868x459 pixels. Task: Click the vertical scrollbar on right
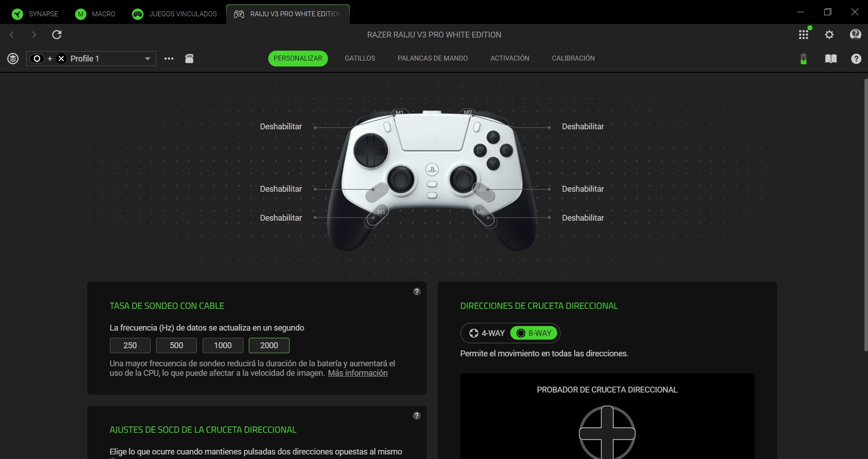point(865,215)
